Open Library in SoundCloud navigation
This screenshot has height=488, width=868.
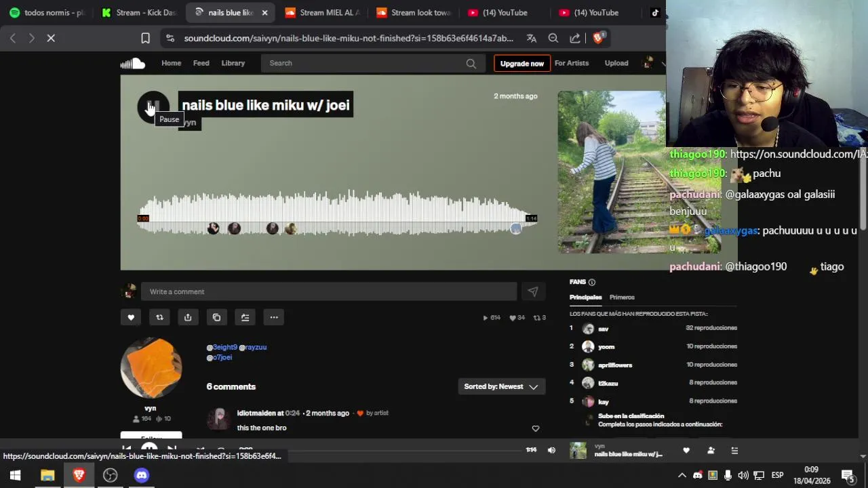pyautogui.click(x=233, y=63)
